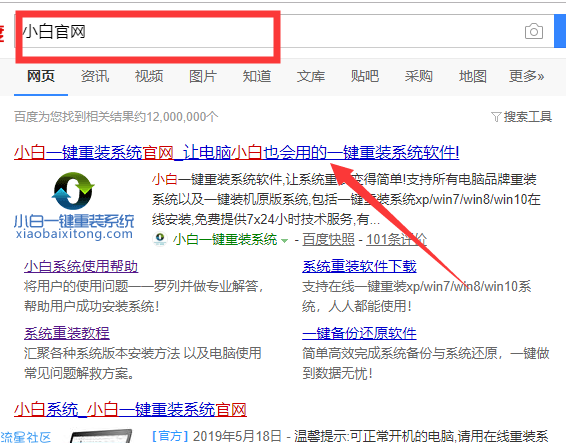
Task: Open 小白系统使用帮助 sublink
Action: click(81, 266)
